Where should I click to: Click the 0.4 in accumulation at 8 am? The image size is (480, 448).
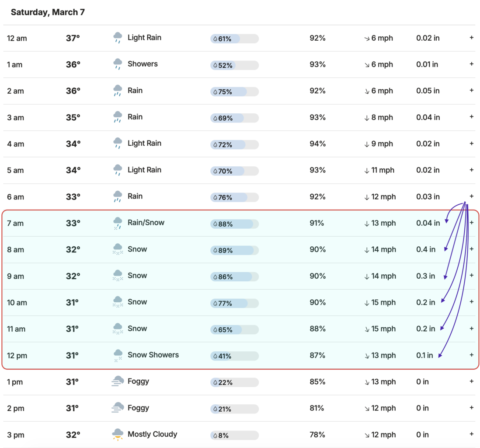pyautogui.click(x=426, y=249)
